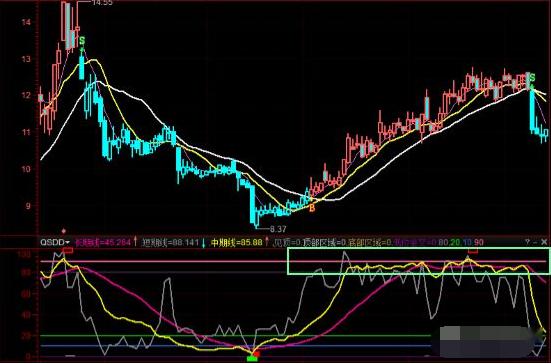Click the small red diamond marker below chart
The height and width of the screenshot is (364, 551).
pyautogui.click(x=64, y=231)
